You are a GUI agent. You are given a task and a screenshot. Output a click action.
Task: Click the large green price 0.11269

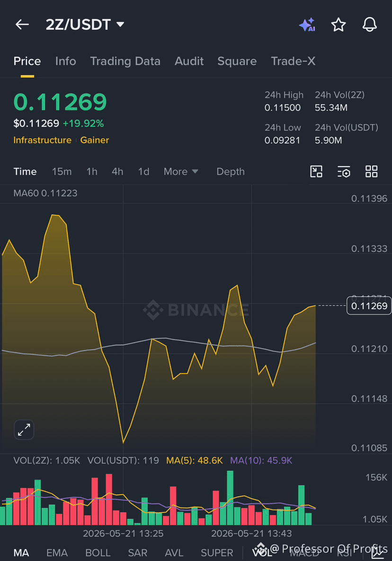(60, 102)
